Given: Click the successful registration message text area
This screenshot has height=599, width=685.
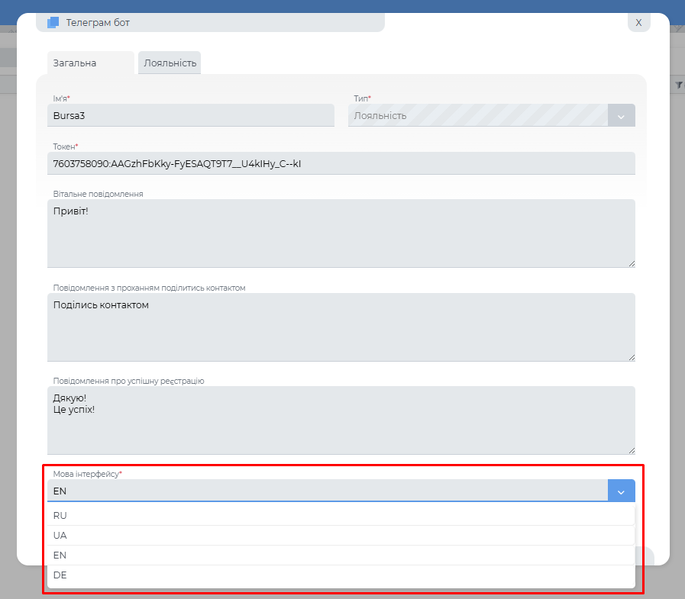Looking at the screenshot, I should (340, 420).
